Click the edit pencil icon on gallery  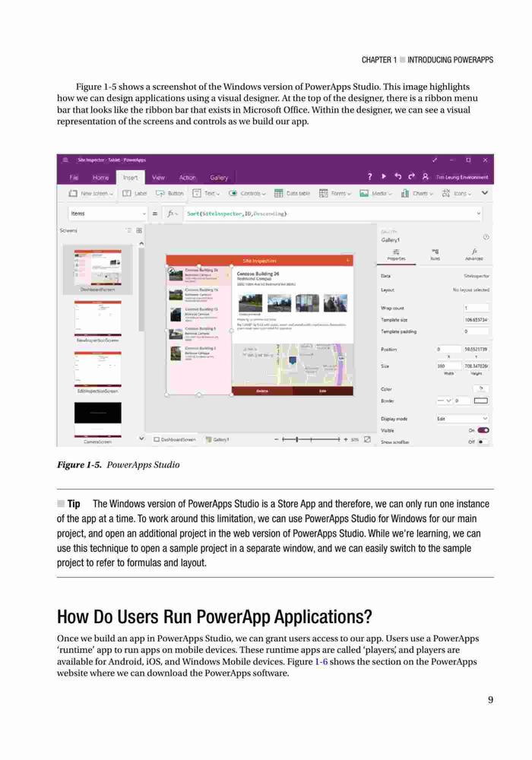click(171, 271)
